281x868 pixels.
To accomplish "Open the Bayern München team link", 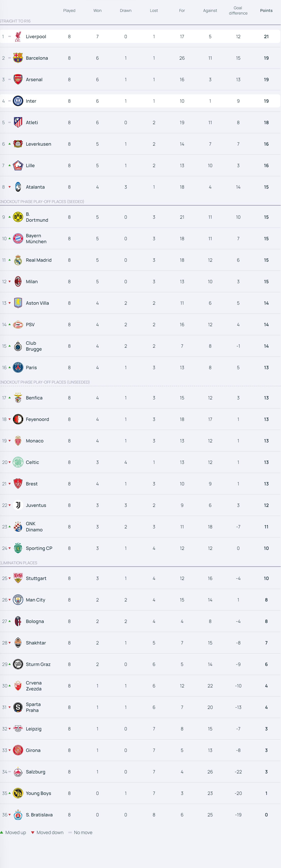I will click(36, 239).
